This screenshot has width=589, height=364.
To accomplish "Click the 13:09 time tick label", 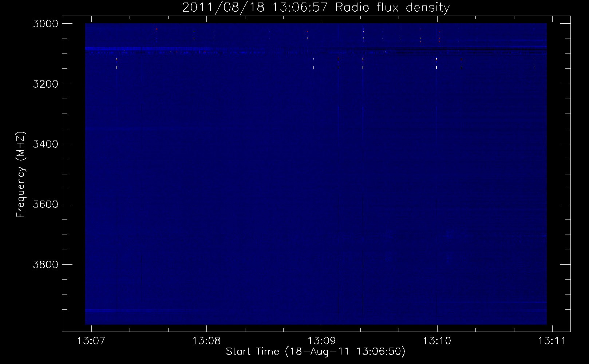I will pos(322,341).
